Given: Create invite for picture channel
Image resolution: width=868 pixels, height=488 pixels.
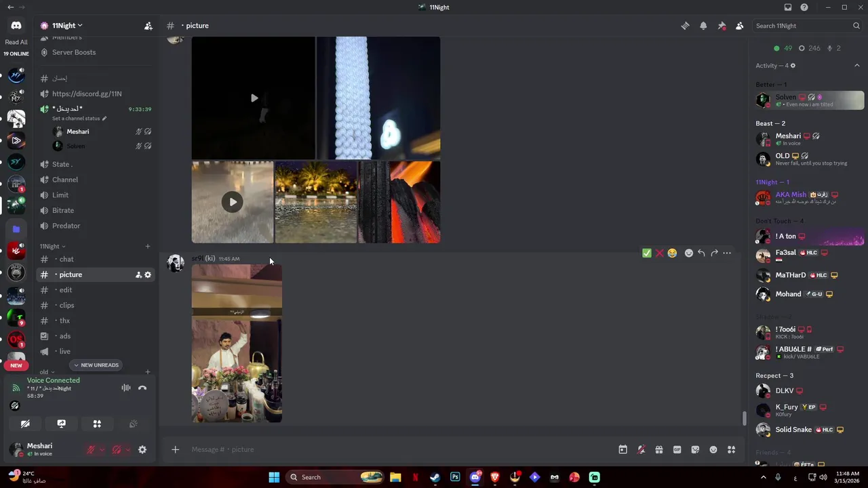Looking at the screenshot, I should (138, 274).
